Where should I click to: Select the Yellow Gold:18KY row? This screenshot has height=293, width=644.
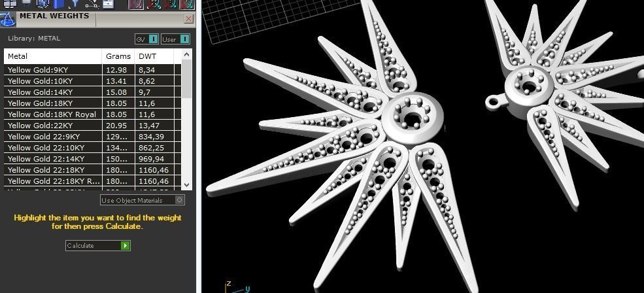(92, 103)
